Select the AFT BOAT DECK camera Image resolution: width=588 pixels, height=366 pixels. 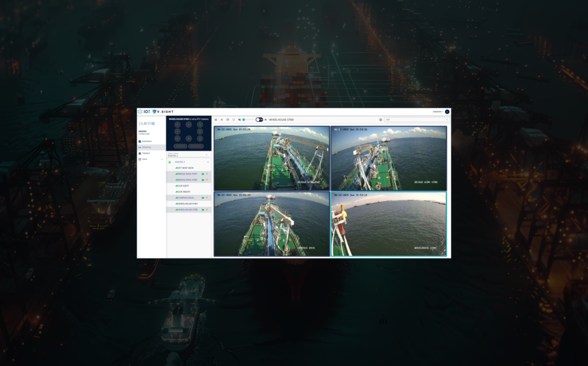[x=187, y=167]
